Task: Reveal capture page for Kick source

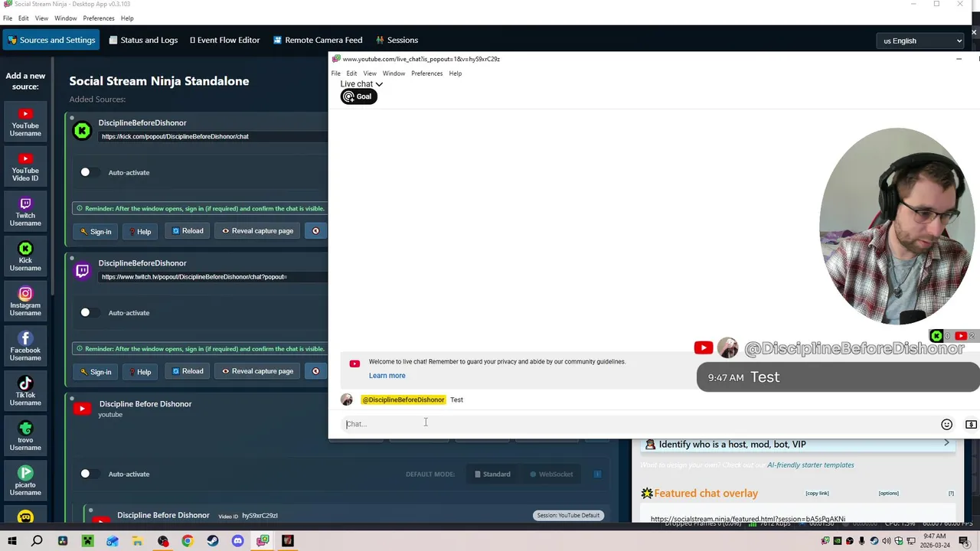Action: click(x=257, y=231)
